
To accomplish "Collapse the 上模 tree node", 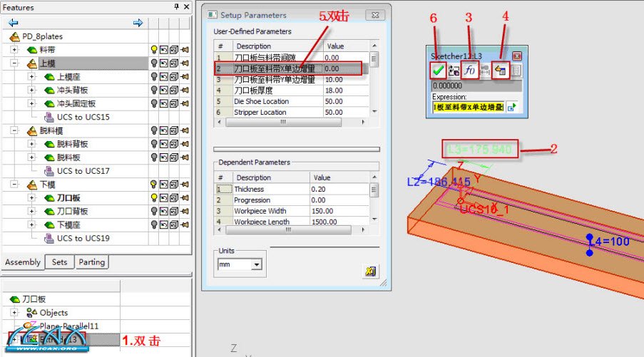I will [x=14, y=63].
